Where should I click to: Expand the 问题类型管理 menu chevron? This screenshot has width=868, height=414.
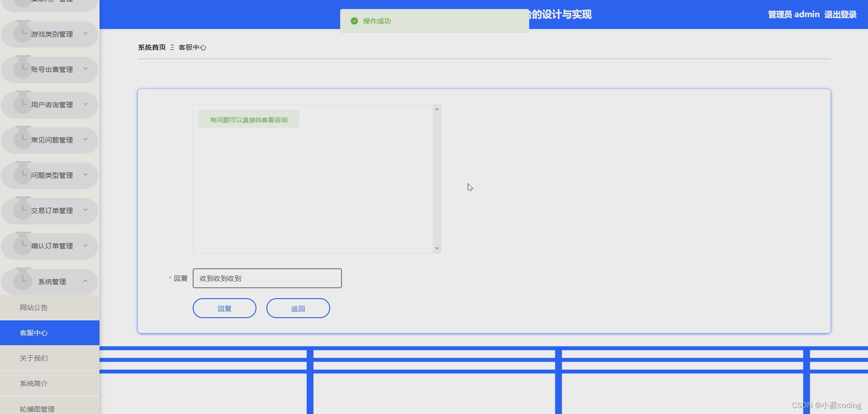[85, 175]
